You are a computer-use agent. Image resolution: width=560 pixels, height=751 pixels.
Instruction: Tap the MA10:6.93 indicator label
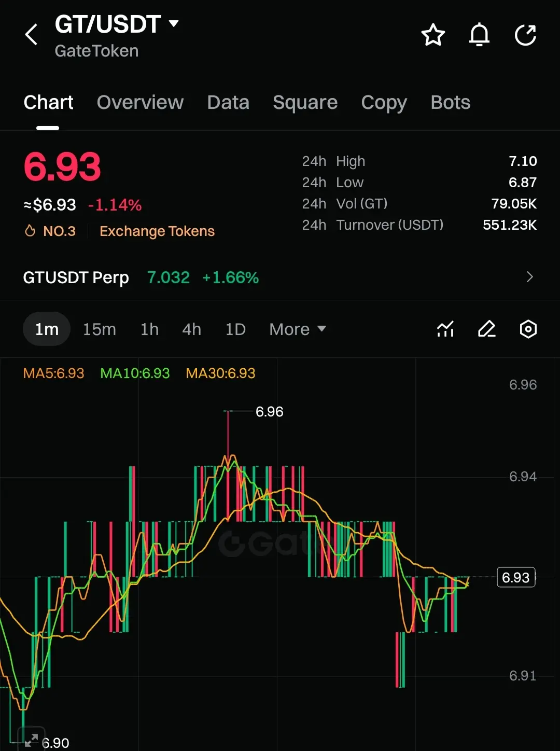[x=135, y=373]
